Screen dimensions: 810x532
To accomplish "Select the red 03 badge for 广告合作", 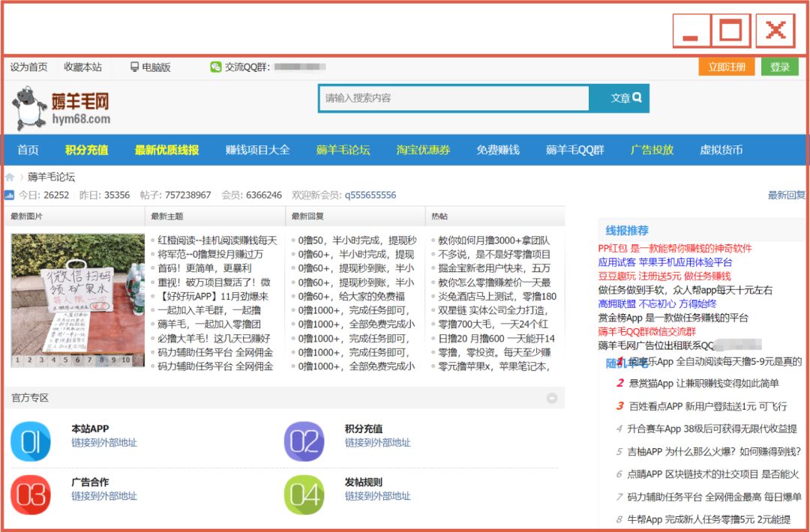I will pyautogui.click(x=31, y=495).
